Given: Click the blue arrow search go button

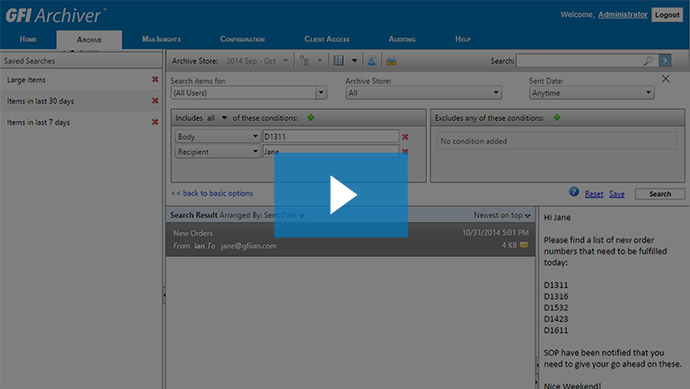Looking at the screenshot, I should pos(665,61).
